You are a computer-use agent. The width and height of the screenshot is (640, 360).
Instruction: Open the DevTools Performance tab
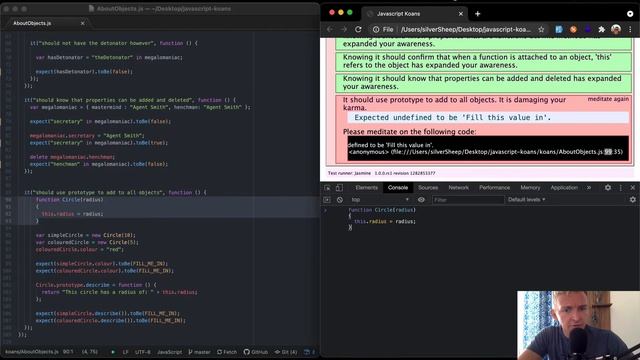494,188
